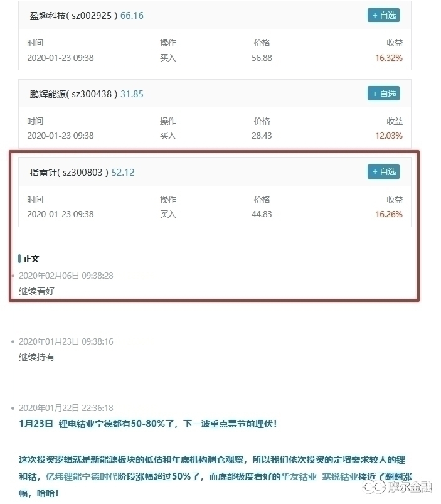Click the 16.26% return value for 指南针
The width and height of the screenshot is (441, 504).
pos(389,215)
